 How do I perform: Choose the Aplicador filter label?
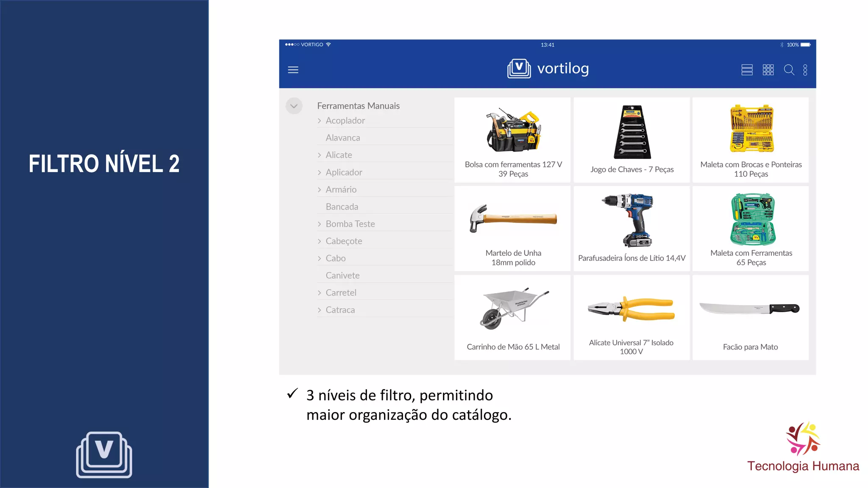(x=344, y=172)
